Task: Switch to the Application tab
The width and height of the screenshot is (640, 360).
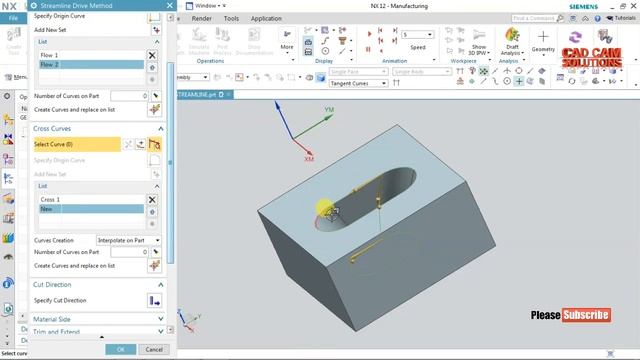Action: [x=266, y=18]
